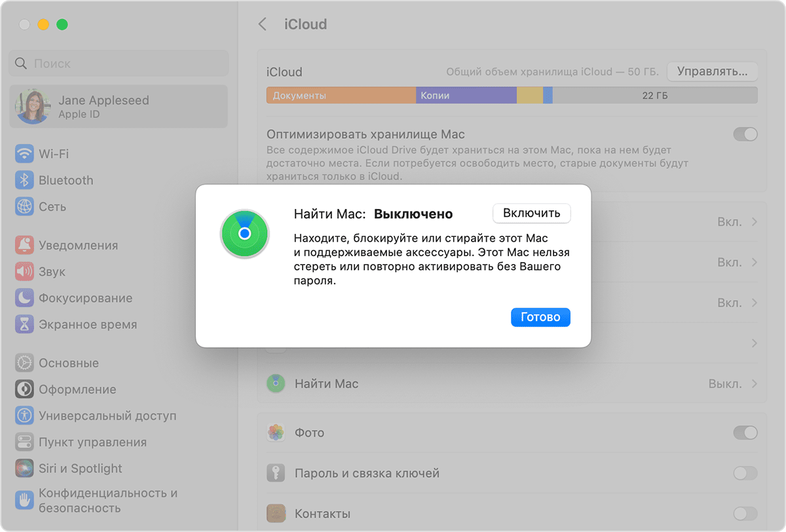Click the search magnifier icon
Viewport: 786px width, 532px height.
click(21, 64)
